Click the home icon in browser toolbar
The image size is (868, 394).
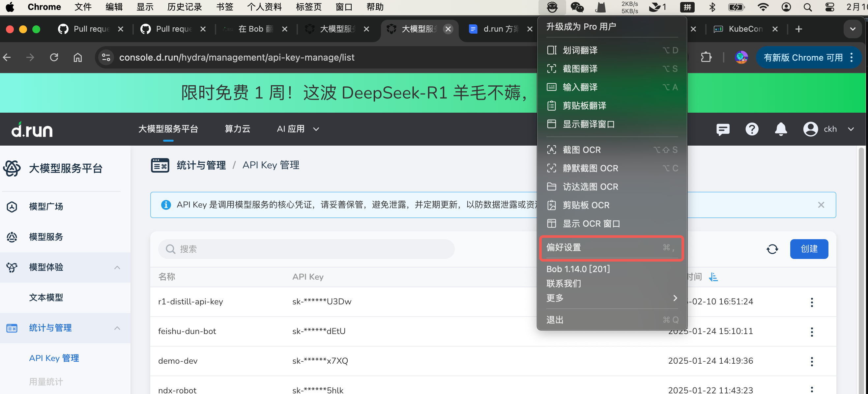point(77,57)
